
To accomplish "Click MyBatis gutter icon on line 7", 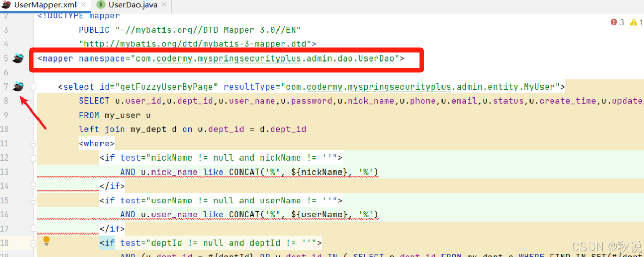I will (x=19, y=87).
